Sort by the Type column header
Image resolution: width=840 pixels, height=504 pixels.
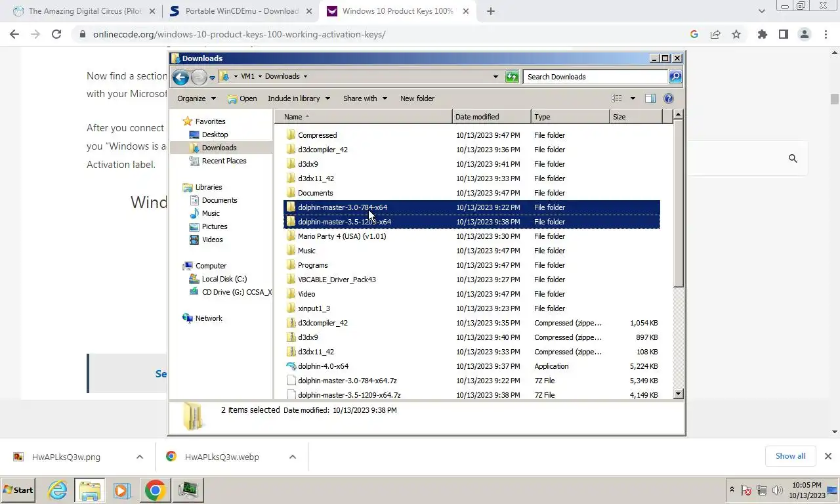pyautogui.click(x=570, y=117)
